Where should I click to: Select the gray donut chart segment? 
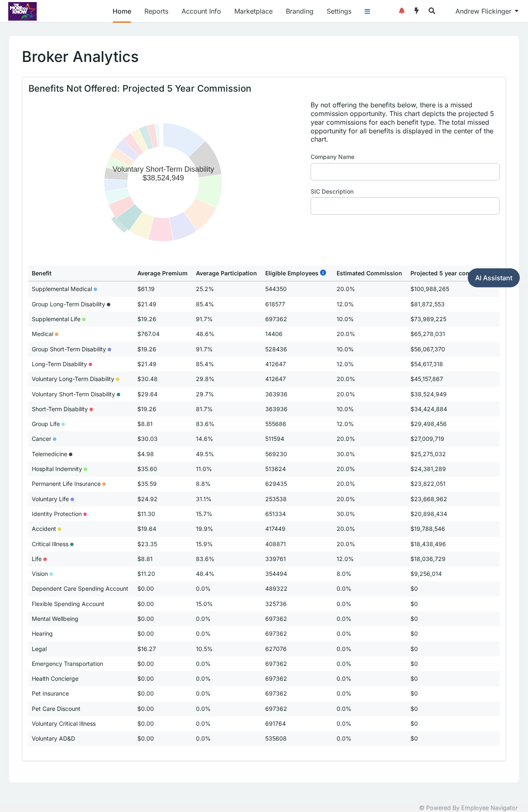(207, 160)
